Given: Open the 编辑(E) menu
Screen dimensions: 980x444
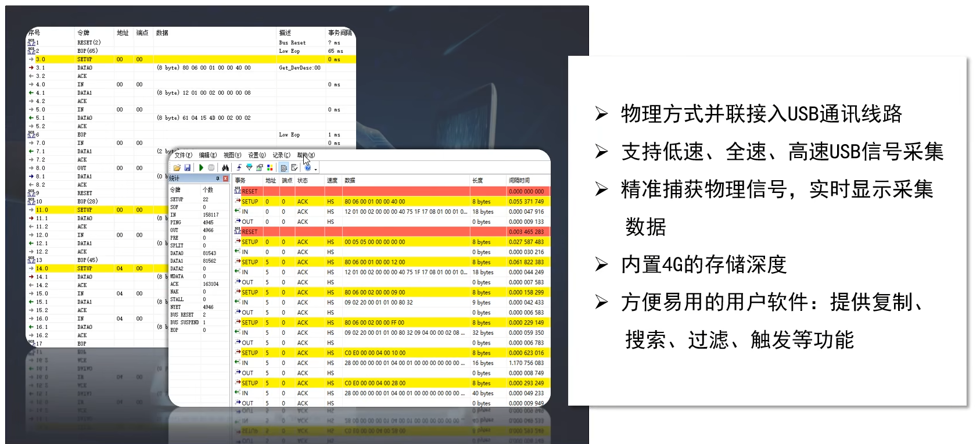Looking at the screenshot, I should [207, 155].
